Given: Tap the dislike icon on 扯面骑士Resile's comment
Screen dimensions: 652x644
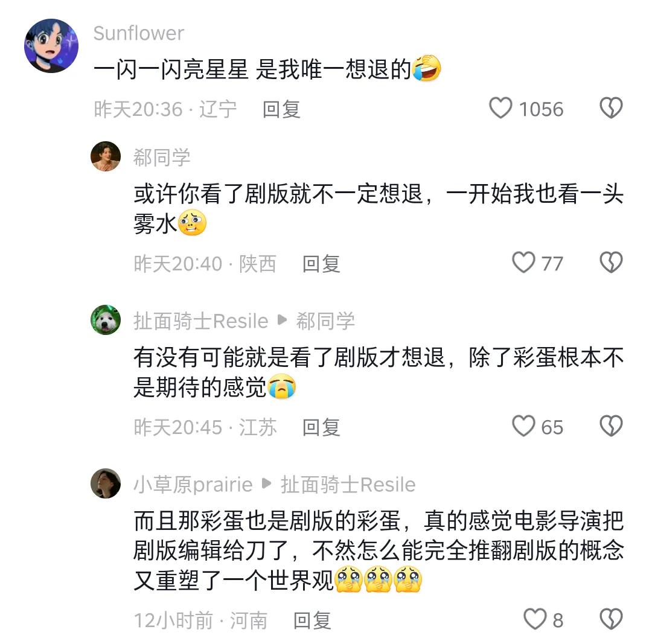Looking at the screenshot, I should tap(612, 426).
